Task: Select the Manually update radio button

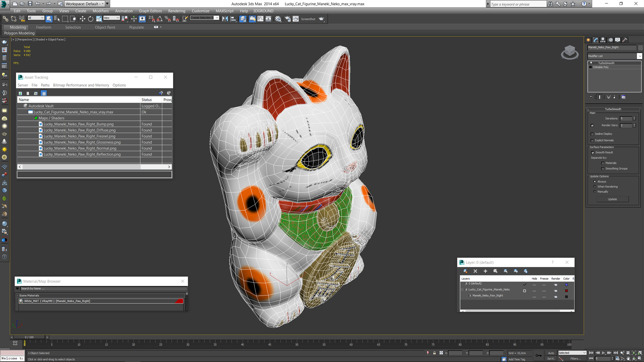Action: [595, 192]
